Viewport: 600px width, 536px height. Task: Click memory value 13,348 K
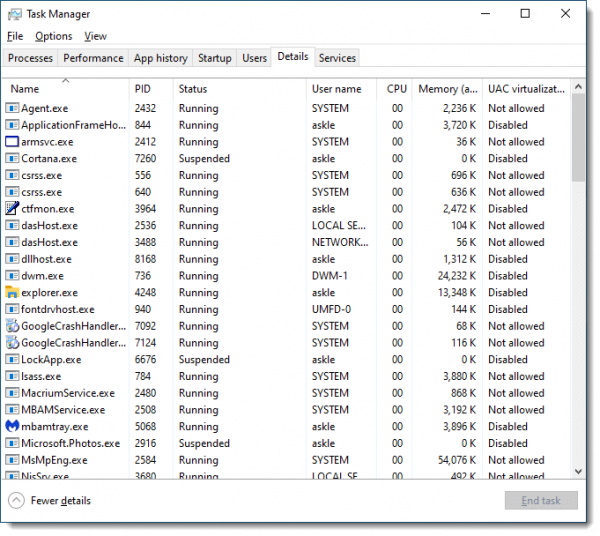tap(457, 293)
